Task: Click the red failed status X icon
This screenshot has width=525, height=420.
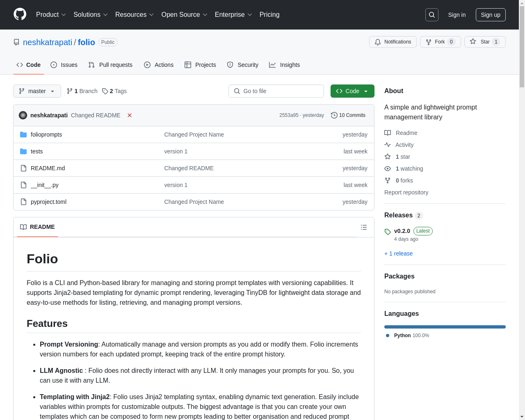Action: (130, 115)
